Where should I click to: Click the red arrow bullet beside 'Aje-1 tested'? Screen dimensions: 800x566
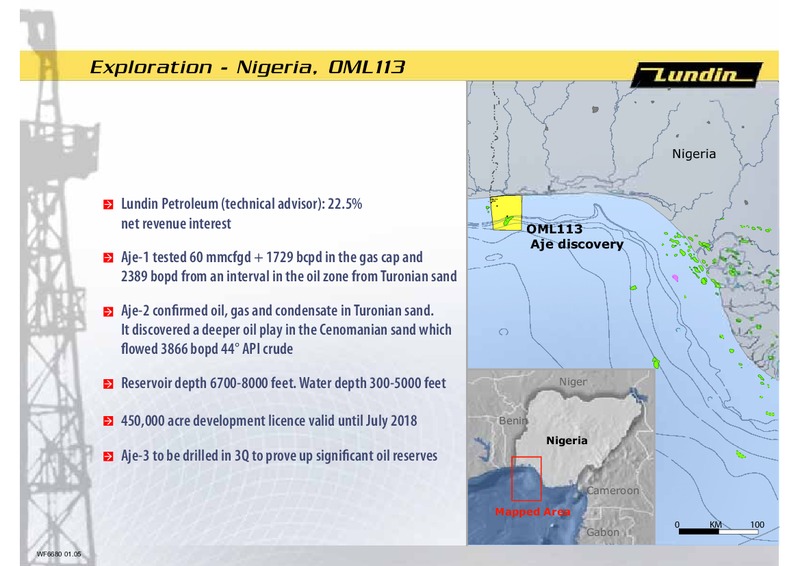click(108, 258)
